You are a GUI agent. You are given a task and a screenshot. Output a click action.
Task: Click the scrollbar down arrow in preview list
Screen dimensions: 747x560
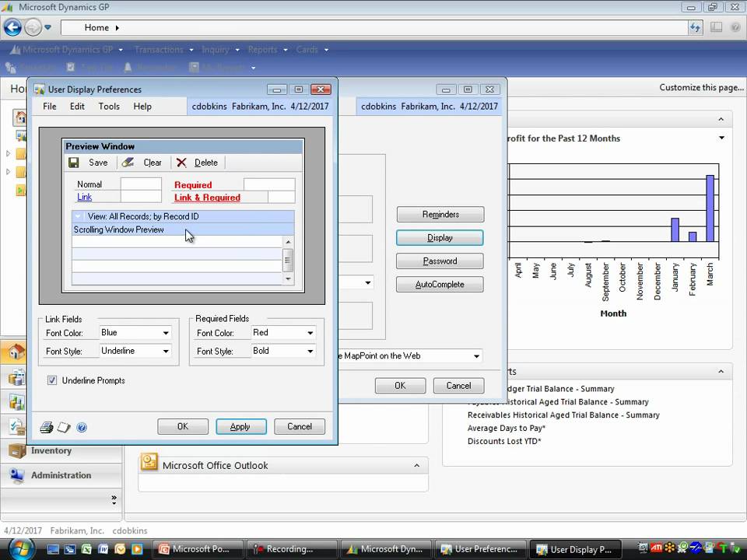[288, 279]
